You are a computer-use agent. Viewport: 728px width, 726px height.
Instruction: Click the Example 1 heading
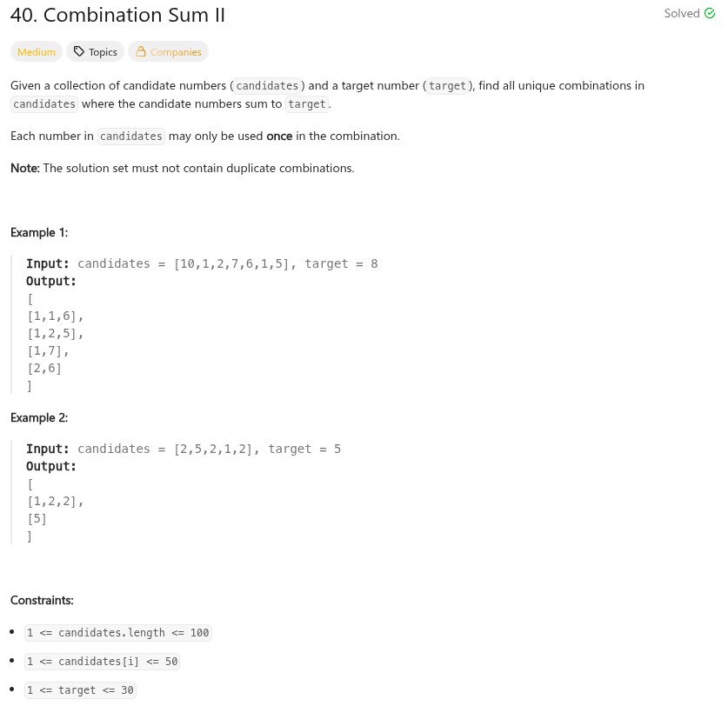[x=39, y=232]
